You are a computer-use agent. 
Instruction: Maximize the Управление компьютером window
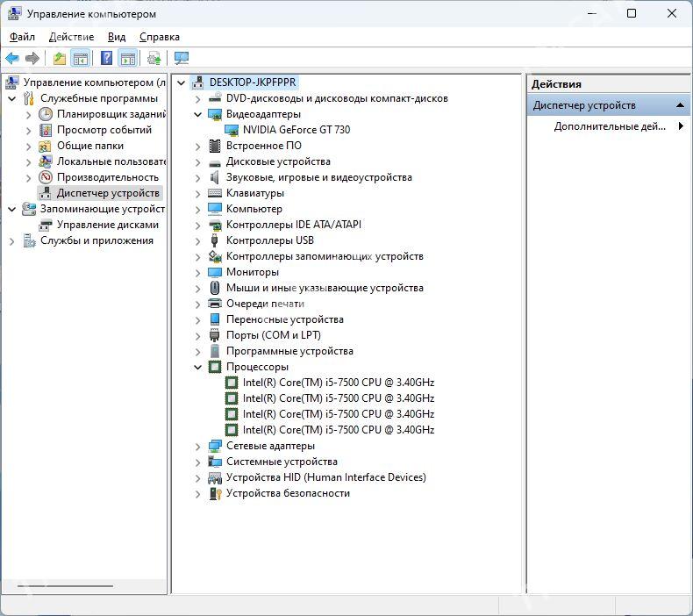[x=632, y=13]
